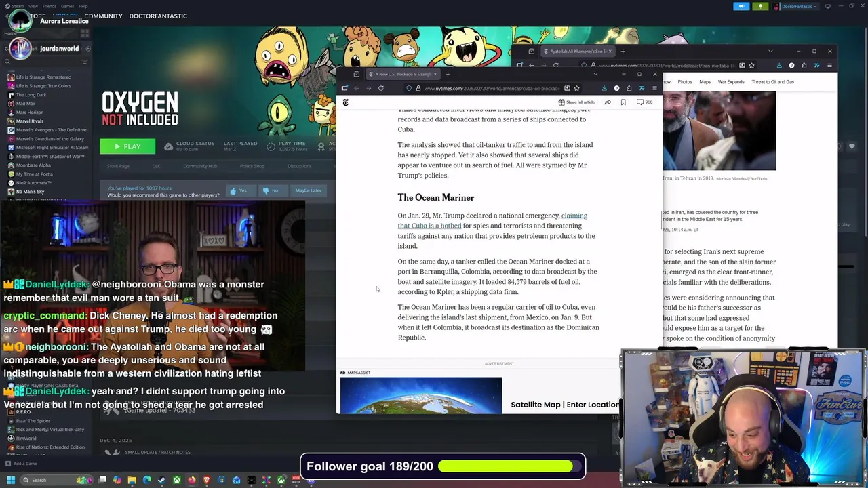Click the library search magnifier icon
The image size is (868, 488).
click(9, 62)
